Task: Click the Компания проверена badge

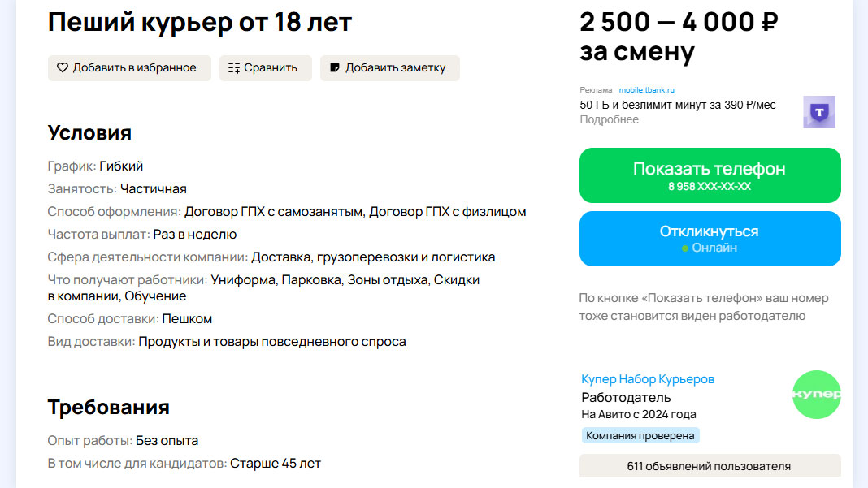Action: [x=640, y=436]
